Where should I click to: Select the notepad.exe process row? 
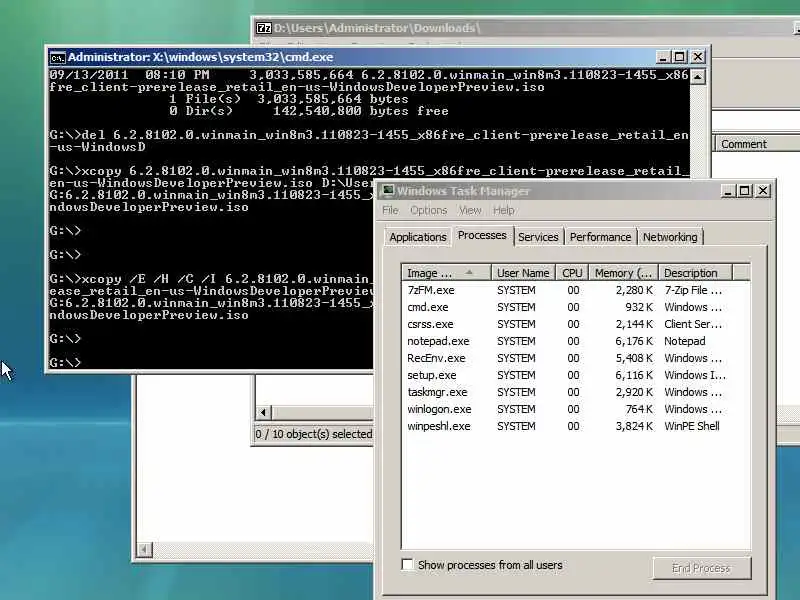pos(576,341)
